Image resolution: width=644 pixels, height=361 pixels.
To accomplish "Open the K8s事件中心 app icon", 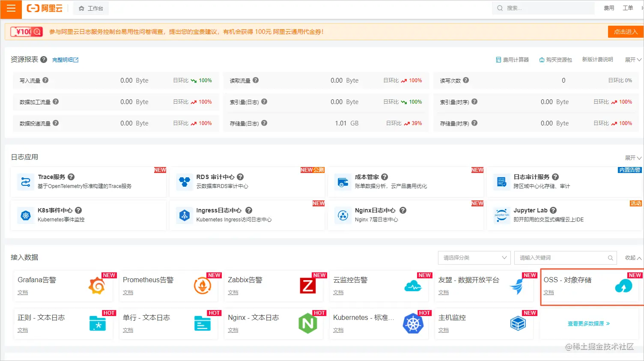I will [x=26, y=215].
